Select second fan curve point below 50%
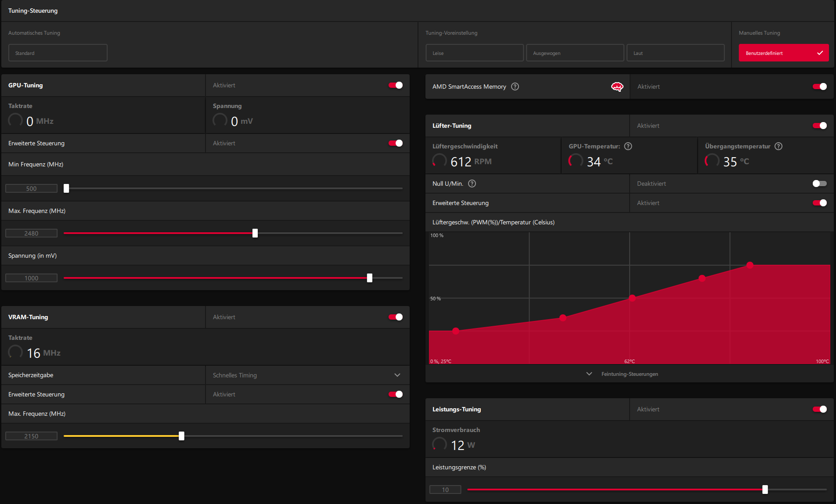Image resolution: width=836 pixels, height=504 pixels. pos(563,317)
